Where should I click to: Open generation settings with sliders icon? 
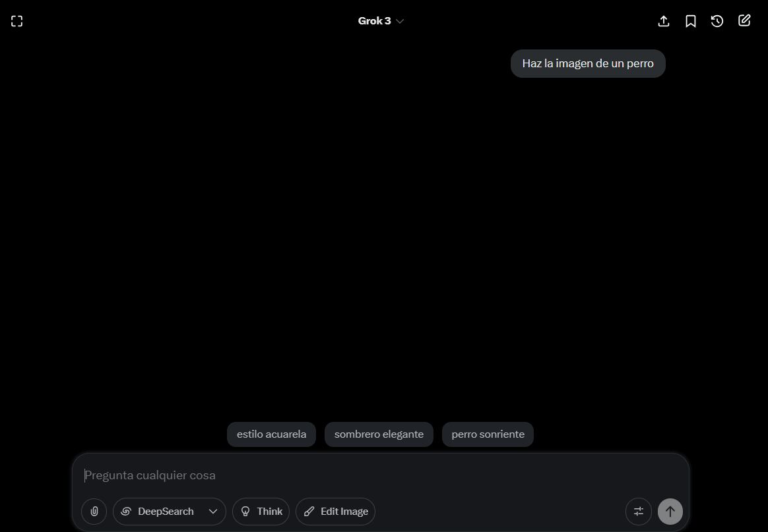click(638, 511)
